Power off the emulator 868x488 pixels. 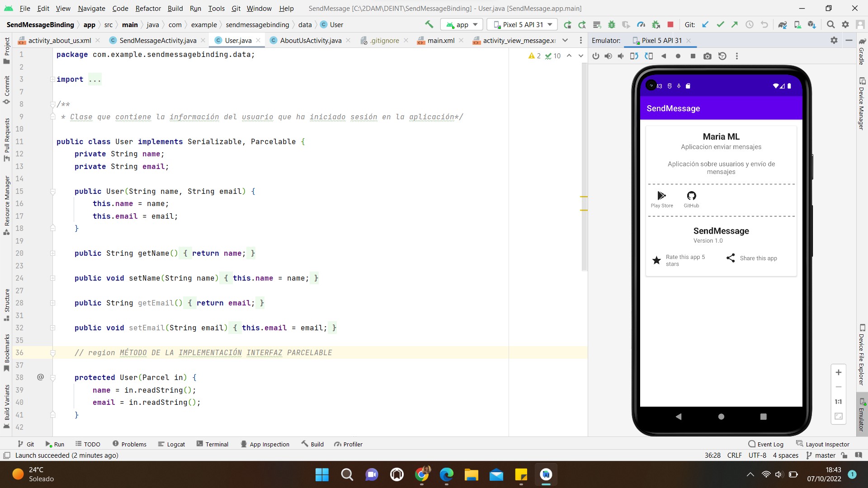[x=596, y=56]
